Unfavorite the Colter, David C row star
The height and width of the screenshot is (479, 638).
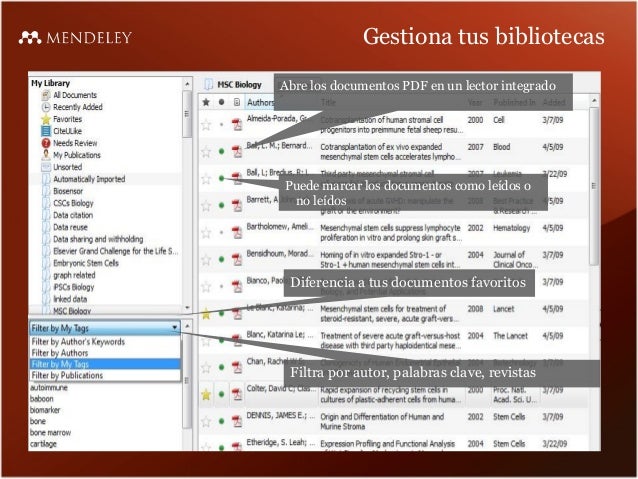[x=206, y=394]
